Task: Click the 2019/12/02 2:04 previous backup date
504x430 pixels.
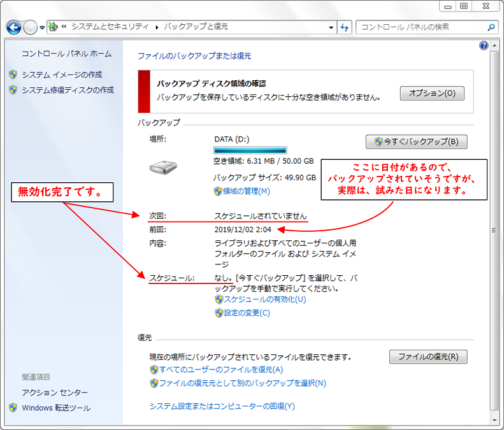Action: click(243, 229)
